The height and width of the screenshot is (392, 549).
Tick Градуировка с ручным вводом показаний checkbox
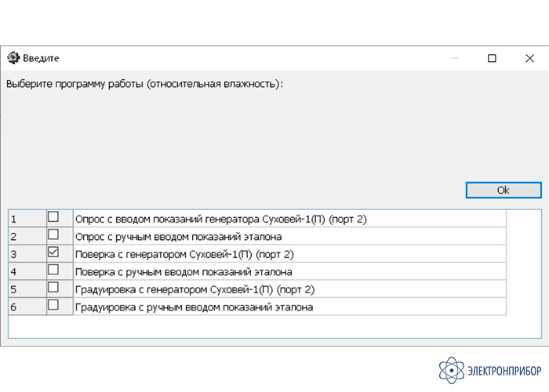coord(53,306)
